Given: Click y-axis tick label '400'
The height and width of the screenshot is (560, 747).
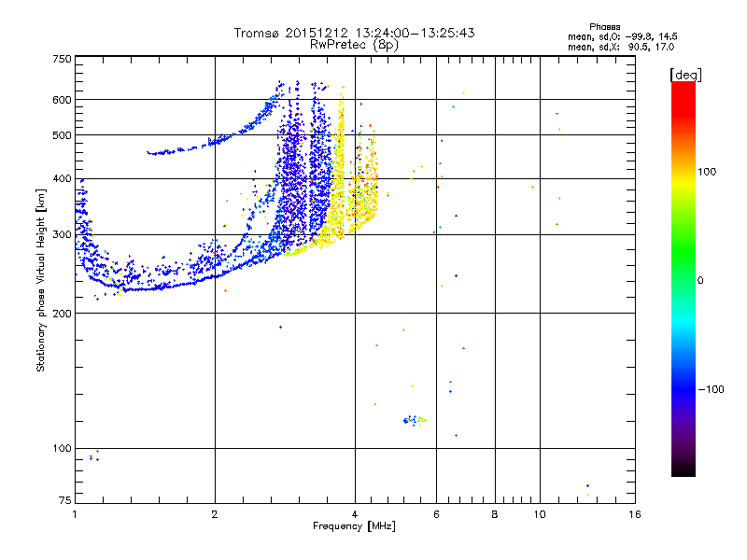Looking at the screenshot, I should pyautogui.click(x=63, y=179).
